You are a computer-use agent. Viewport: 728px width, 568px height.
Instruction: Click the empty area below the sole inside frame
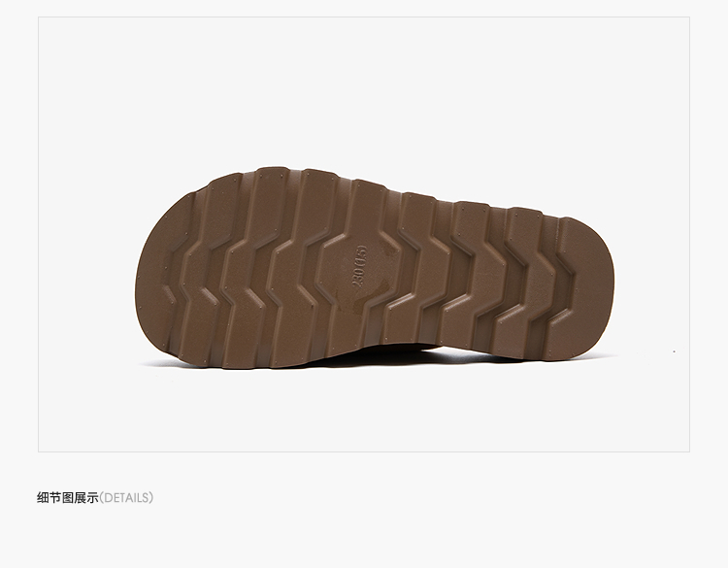tap(364, 410)
